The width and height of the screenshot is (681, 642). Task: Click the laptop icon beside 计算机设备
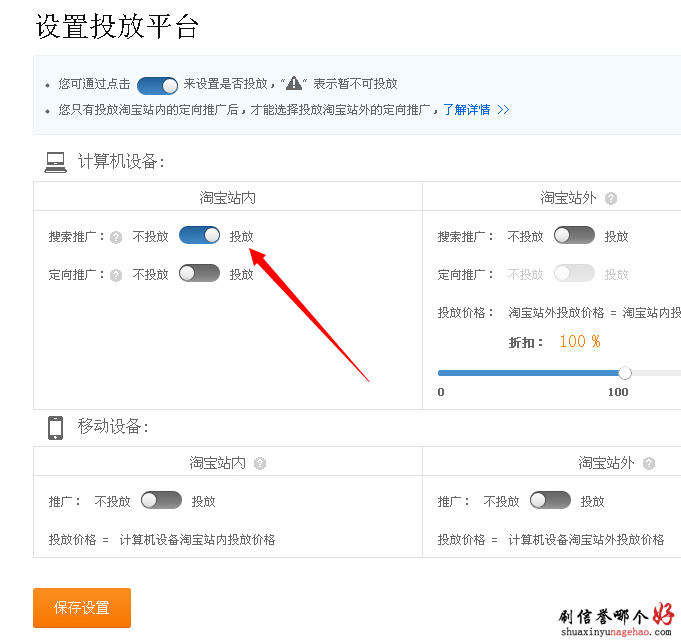(x=55, y=162)
